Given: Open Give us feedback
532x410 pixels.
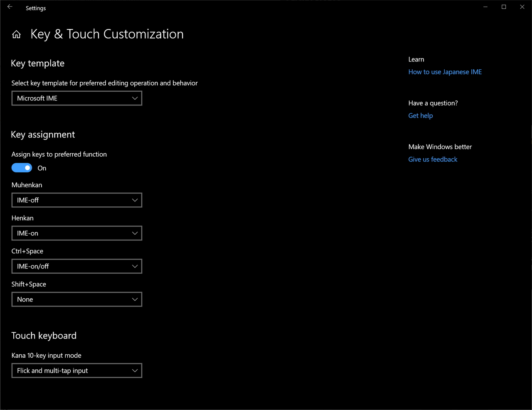Looking at the screenshot, I should (433, 159).
